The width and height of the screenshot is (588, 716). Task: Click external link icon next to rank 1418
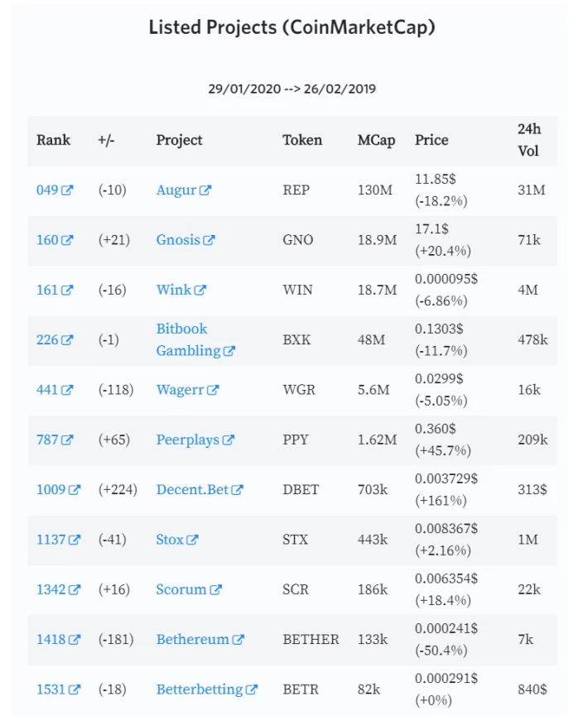tap(74, 639)
